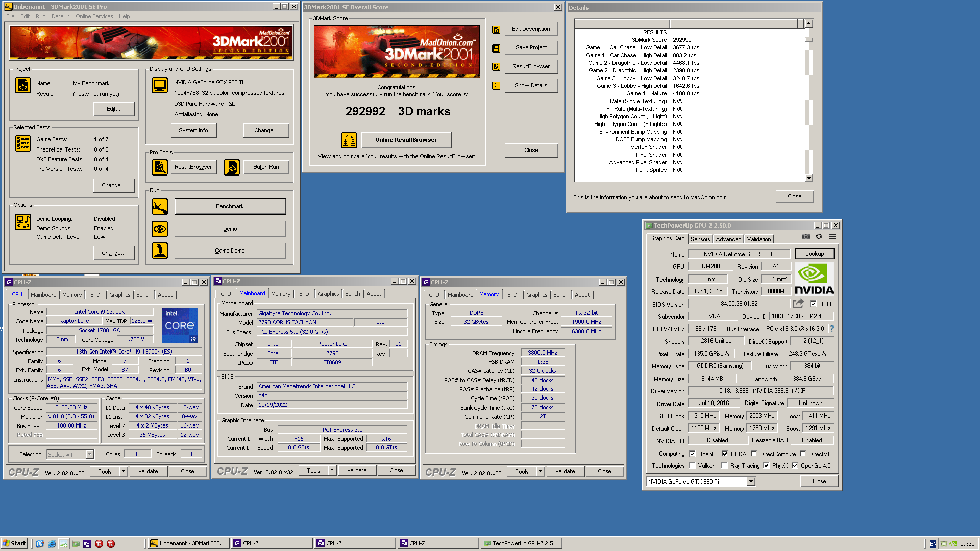980x551 pixels.
Task: Open the Validation tab in GPU-Z
Action: [759, 239]
